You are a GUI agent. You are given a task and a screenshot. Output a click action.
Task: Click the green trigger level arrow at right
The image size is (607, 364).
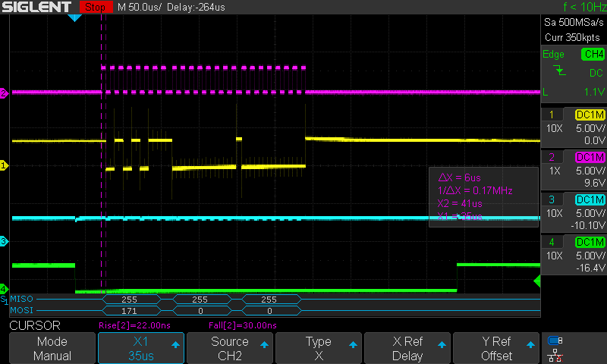pyautogui.click(x=537, y=281)
